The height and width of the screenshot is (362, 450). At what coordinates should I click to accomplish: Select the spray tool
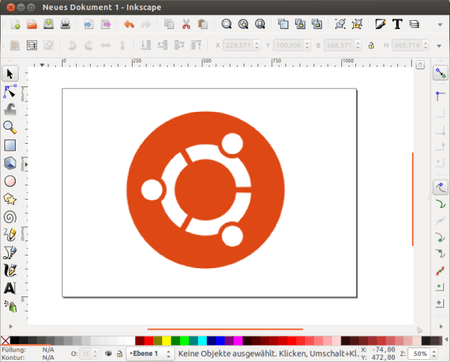coord(10,306)
